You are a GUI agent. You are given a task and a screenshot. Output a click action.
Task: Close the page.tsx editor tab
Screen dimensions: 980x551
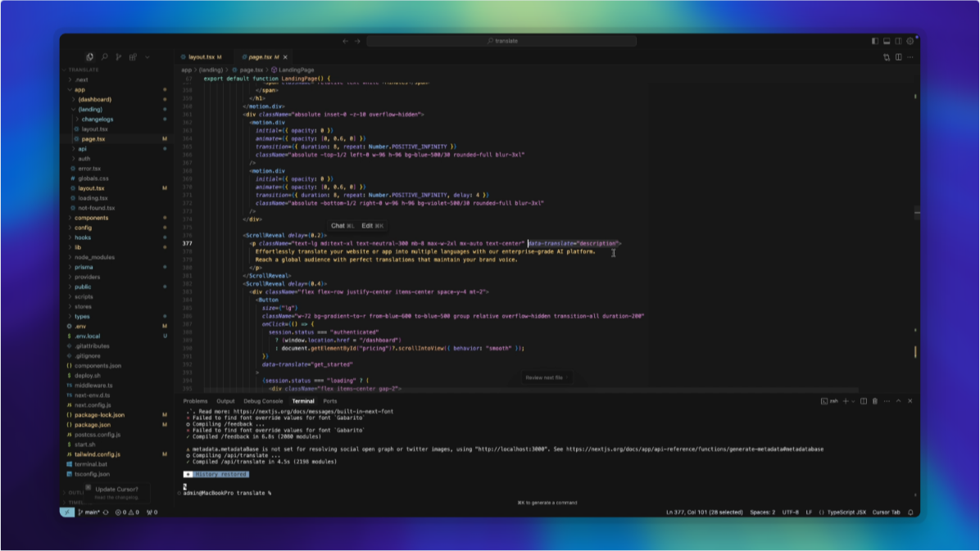[286, 56]
